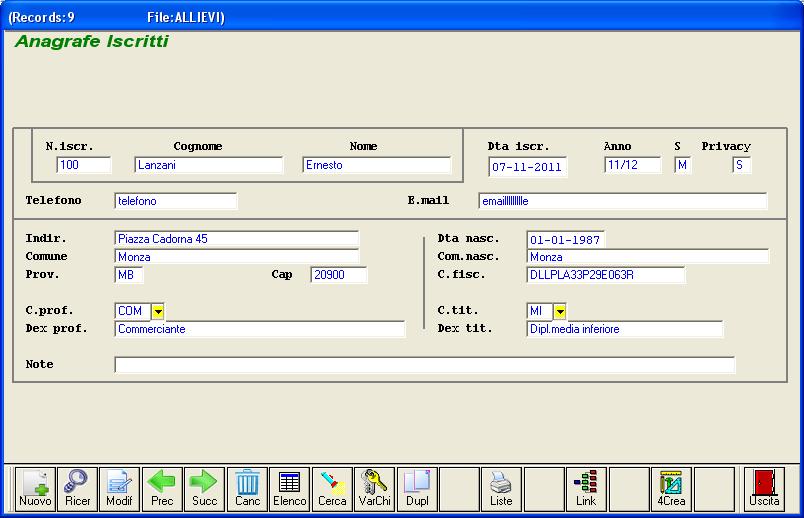This screenshot has height=518, width=804.
Task: Launch the 4Crea design tool
Action: click(x=671, y=489)
